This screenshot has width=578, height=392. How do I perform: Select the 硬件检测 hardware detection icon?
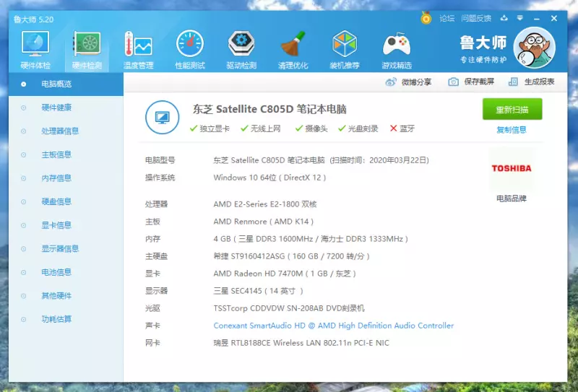tap(87, 50)
